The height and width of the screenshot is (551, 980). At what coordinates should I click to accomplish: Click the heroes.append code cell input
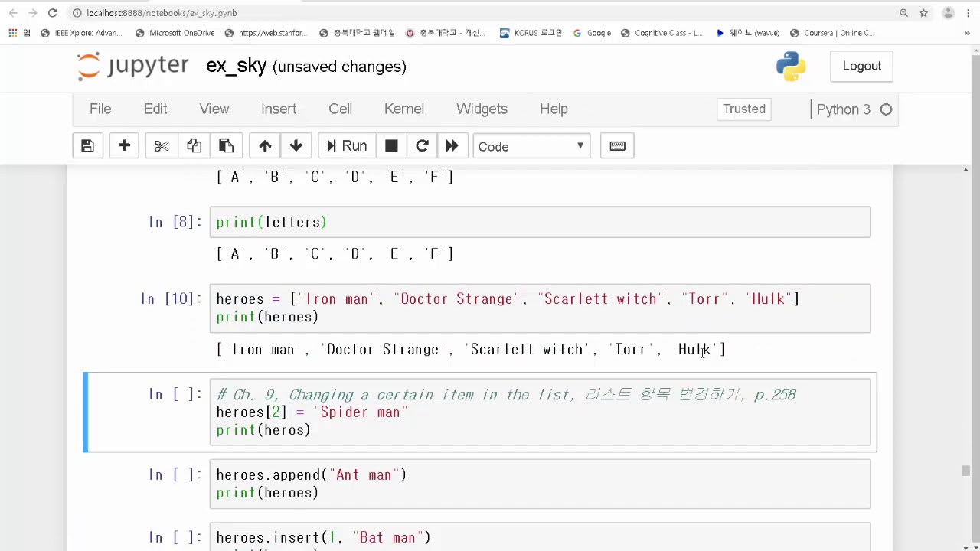(540, 484)
